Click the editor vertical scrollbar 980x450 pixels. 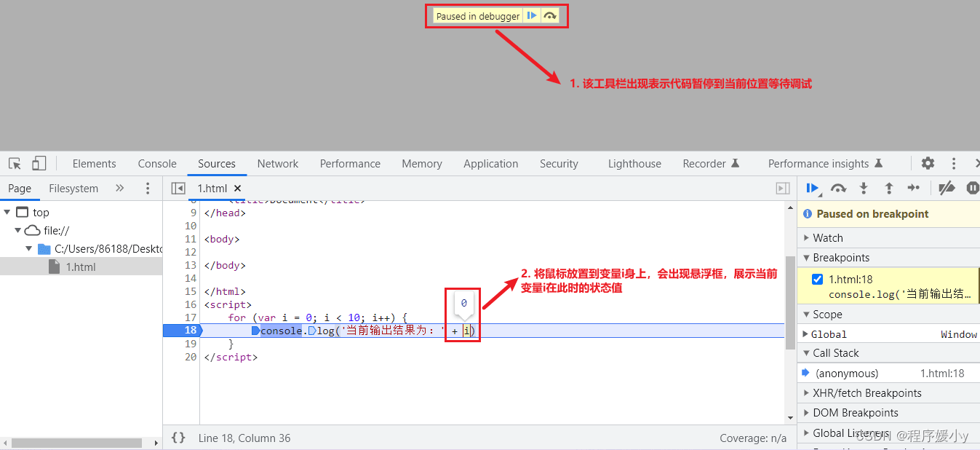(x=791, y=302)
